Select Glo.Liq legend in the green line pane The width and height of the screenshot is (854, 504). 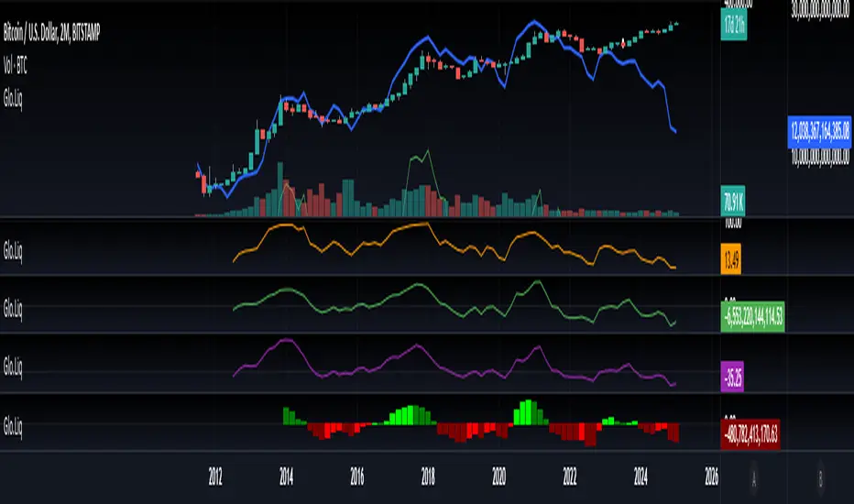click(x=13, y=309)
